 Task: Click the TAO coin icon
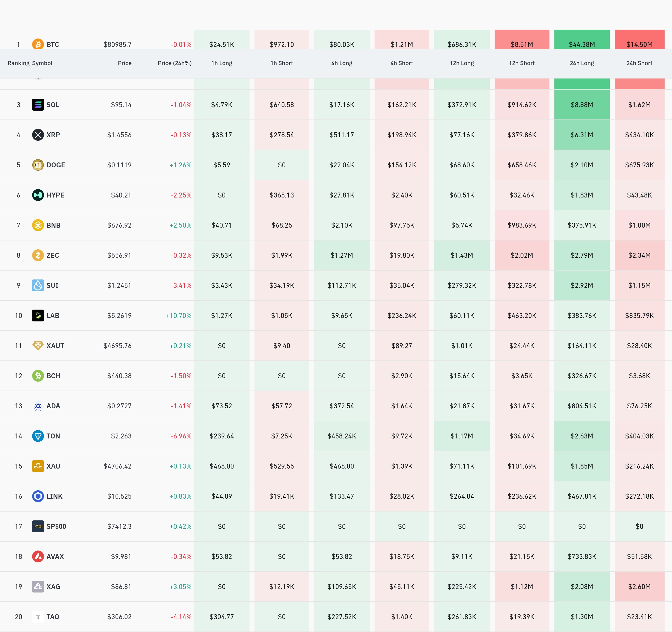click(38, 617)
